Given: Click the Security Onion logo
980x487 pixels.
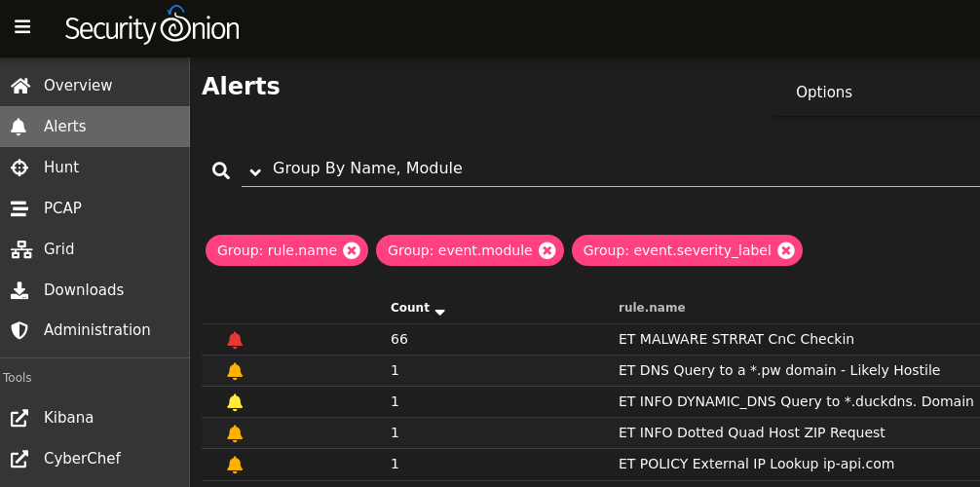Looking at the screenshot, I should coord(152,26).
